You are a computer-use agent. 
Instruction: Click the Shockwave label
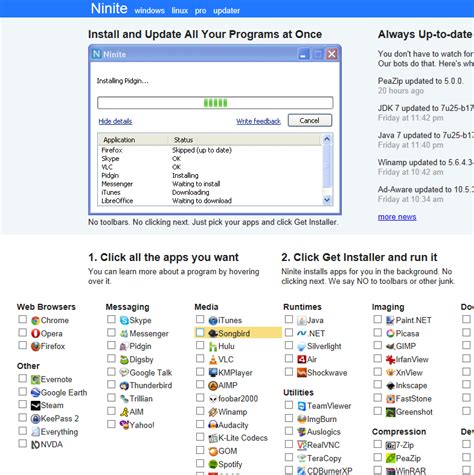coord(327,373)
